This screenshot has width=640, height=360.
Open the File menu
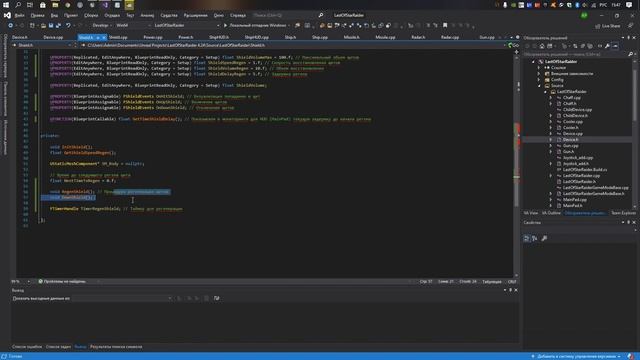(19, 15)
